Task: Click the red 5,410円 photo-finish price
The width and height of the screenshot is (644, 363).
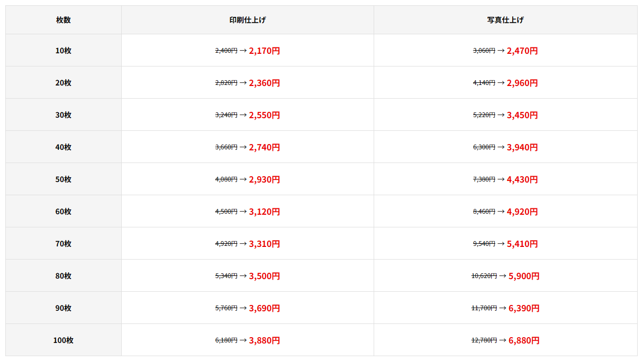Action: point(522,244)
